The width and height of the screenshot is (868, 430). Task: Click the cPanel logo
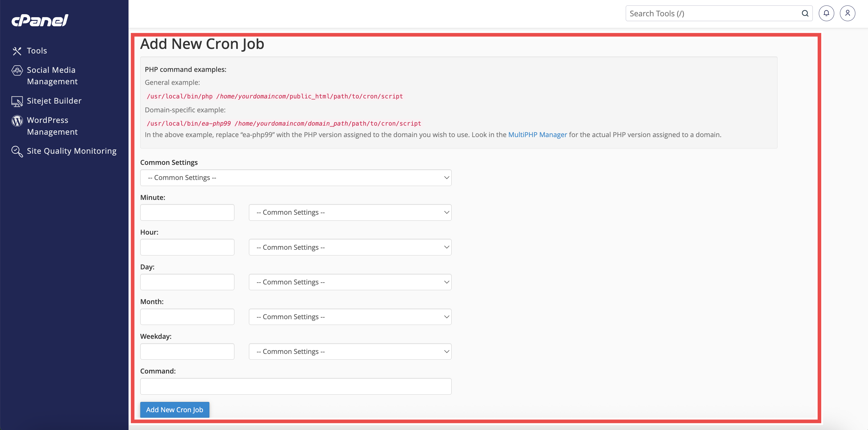point(40,20)
